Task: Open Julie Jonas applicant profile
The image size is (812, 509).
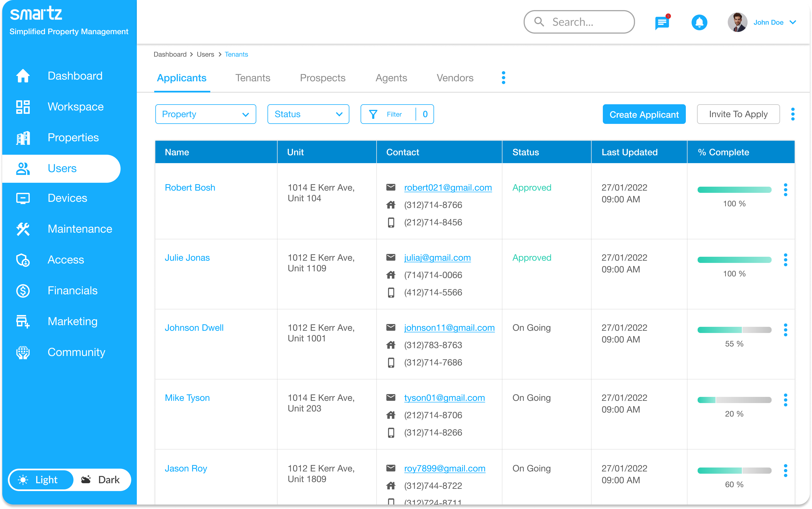Action: pyautogui.click(x=187, y=258)
